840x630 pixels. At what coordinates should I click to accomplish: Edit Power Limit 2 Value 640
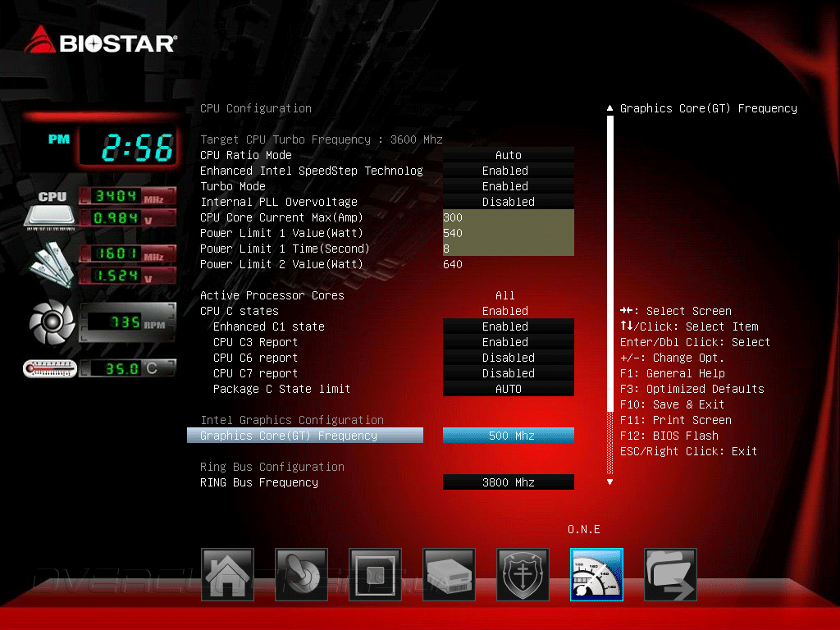pyautogui.click(x=453, y=264)
